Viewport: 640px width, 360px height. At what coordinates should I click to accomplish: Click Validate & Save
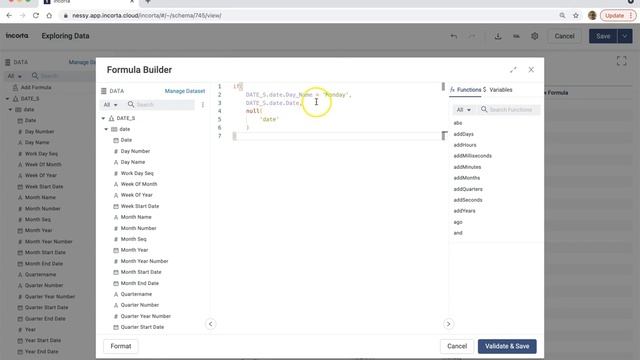pyautogui.click(x=507, y=346)
